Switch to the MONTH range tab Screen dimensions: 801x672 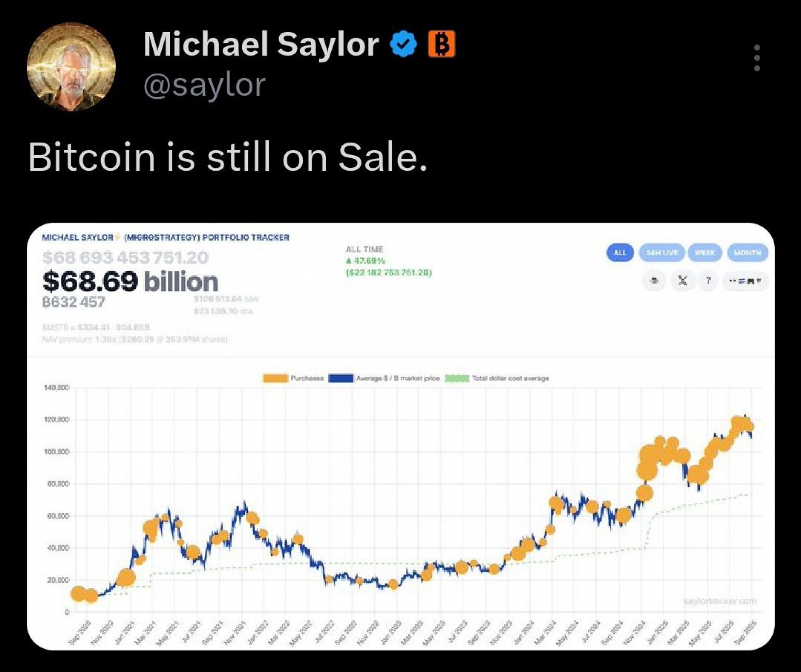click(747, 253)
